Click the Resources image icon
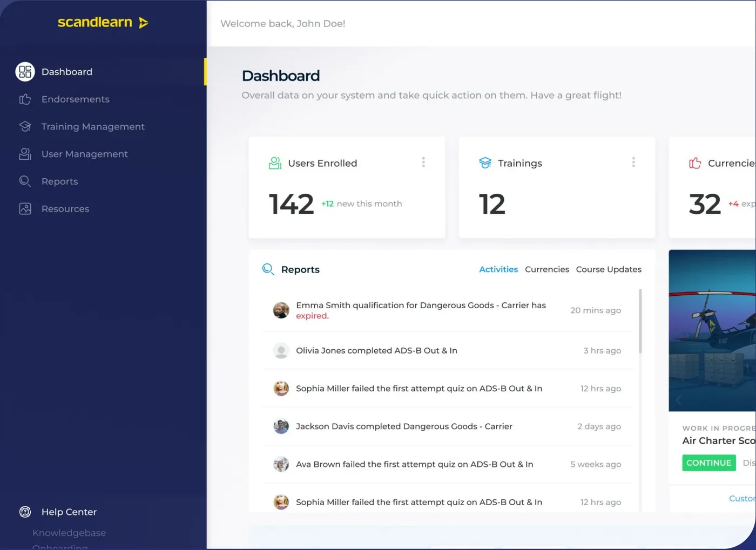This screenshot has height=550, width=756. (x=25, y=209)
